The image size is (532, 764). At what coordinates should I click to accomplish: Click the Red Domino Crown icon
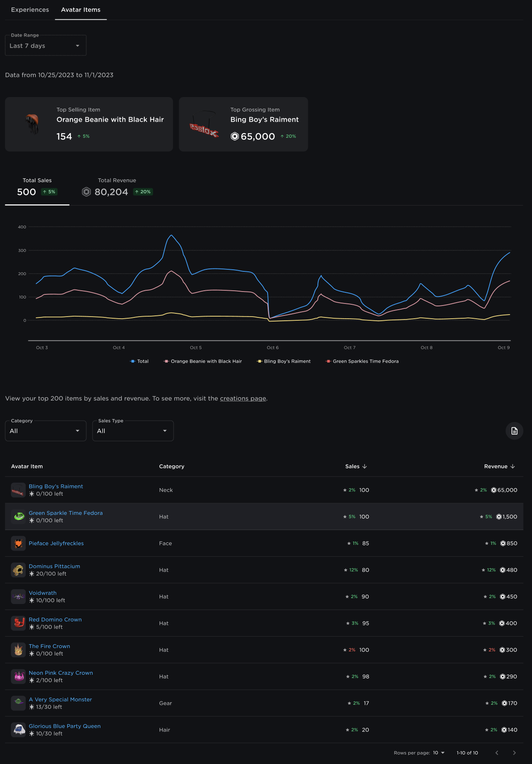[x=18, y=623]
